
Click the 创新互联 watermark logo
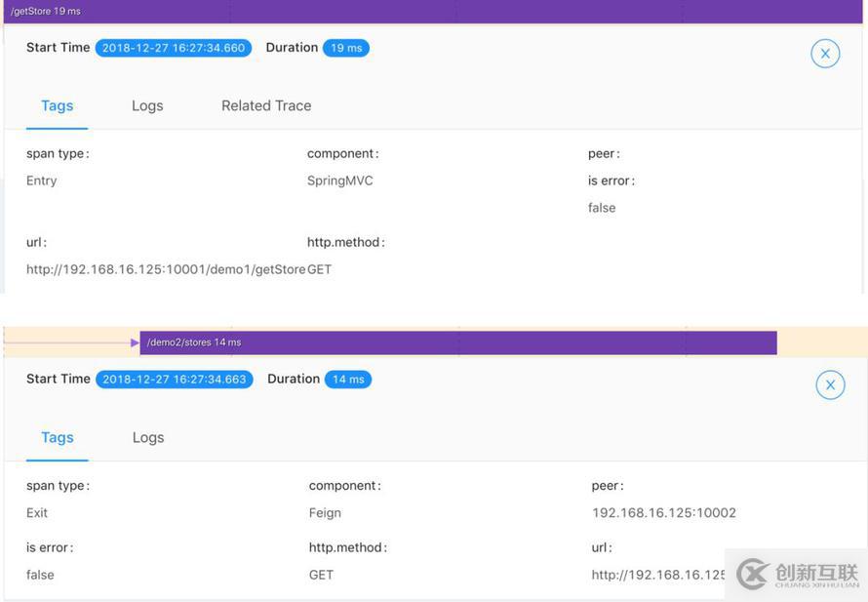(x=797, y=574)
